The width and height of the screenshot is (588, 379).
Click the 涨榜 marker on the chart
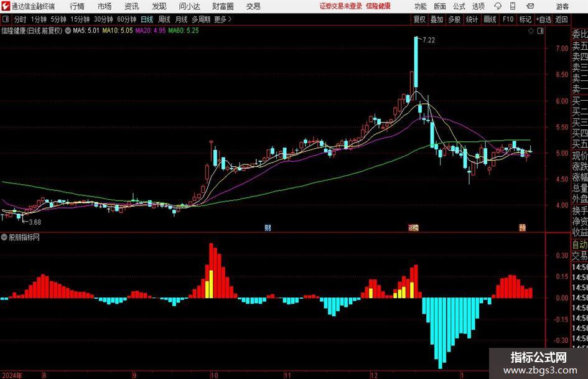pos(413,227)
